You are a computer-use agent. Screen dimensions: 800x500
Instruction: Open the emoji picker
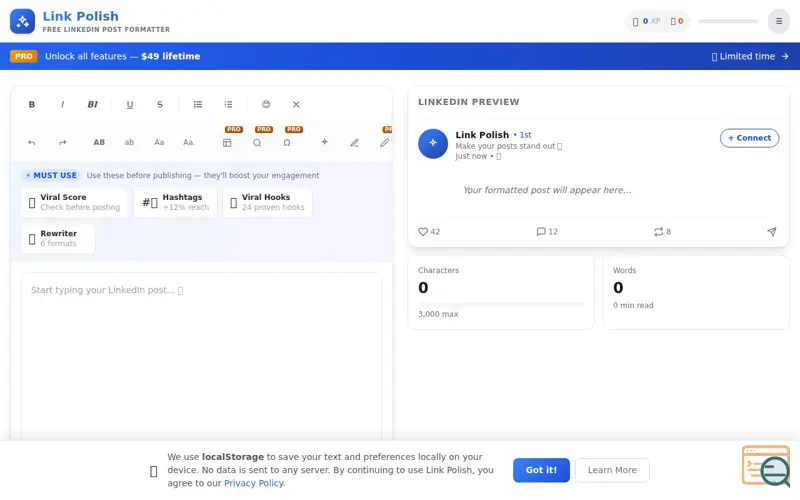(x=266, y=104)
